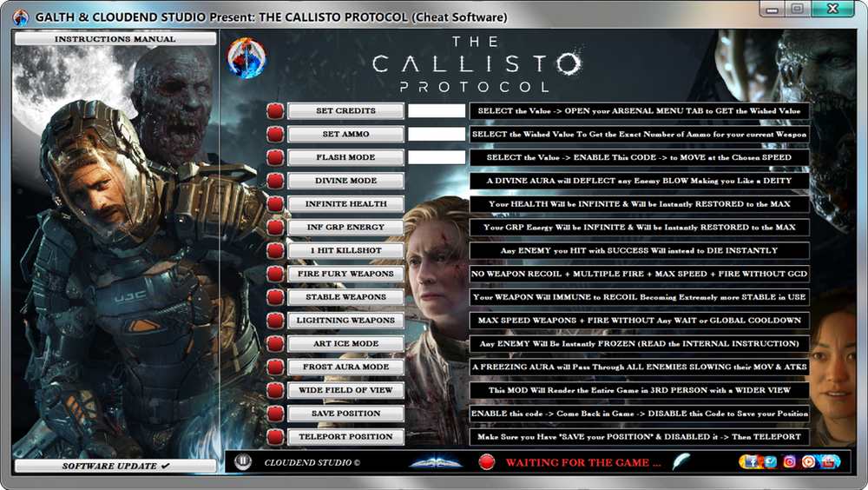Toggle the red light next to FROST AURA MODE
Screen dimensions: 868x490
point(275,367)
